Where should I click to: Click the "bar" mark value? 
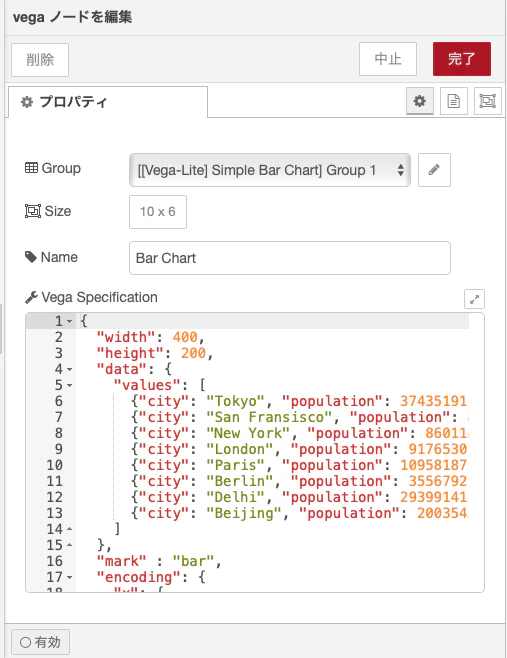tap(193, 561)
